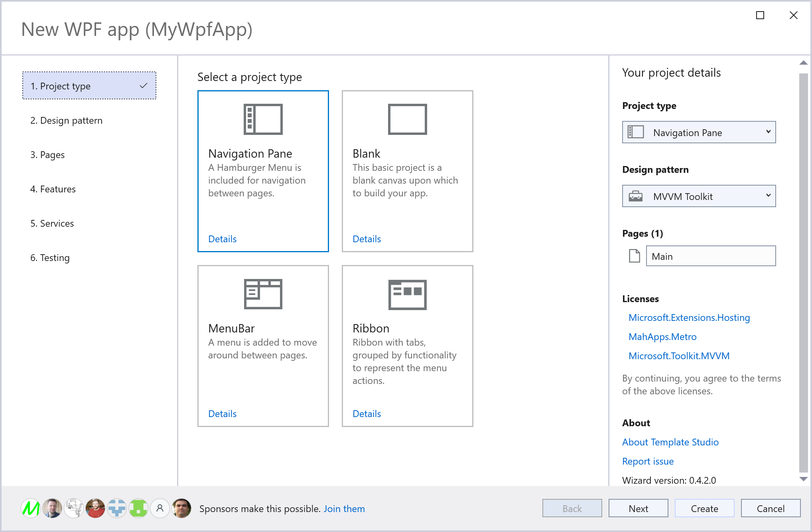This screenshot has height=532, width=812.
Task: Click the Create button
Action: pyautogui.click(x=704, y=508)
